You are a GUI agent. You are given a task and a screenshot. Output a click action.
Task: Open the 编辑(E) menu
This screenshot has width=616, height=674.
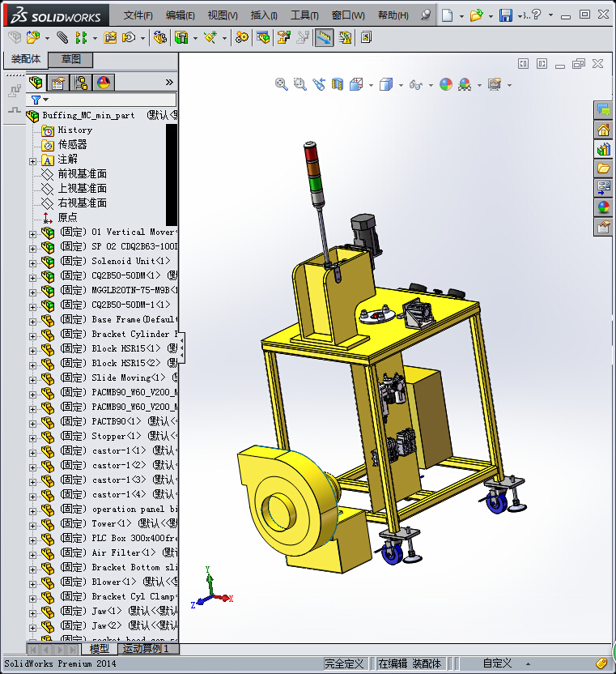(x=181, y=15)
